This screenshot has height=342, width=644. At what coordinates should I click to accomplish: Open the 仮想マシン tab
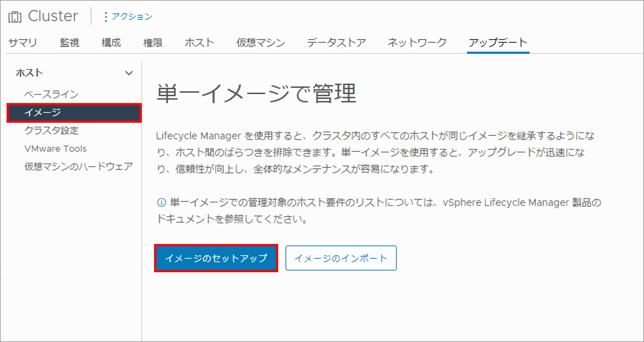point(261,43)
